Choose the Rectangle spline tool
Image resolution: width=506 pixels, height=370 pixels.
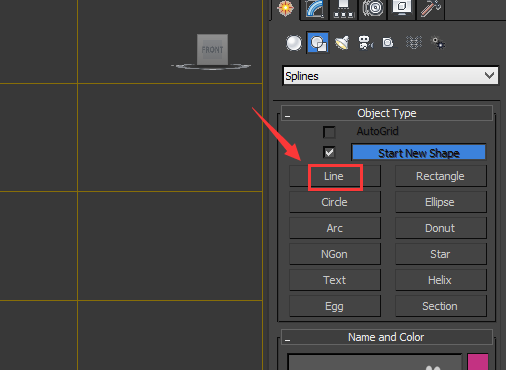pyautogui.click(x=441, y=176)
